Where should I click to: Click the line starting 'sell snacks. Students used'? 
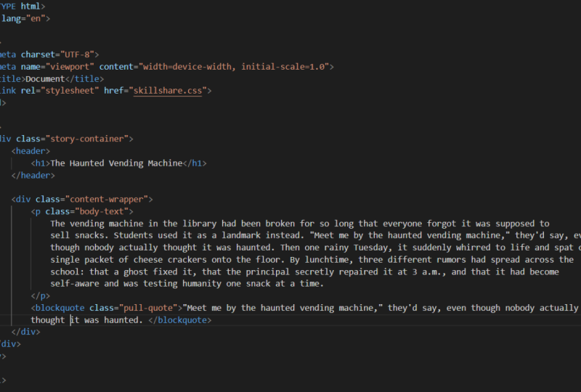tap(316, 236)
